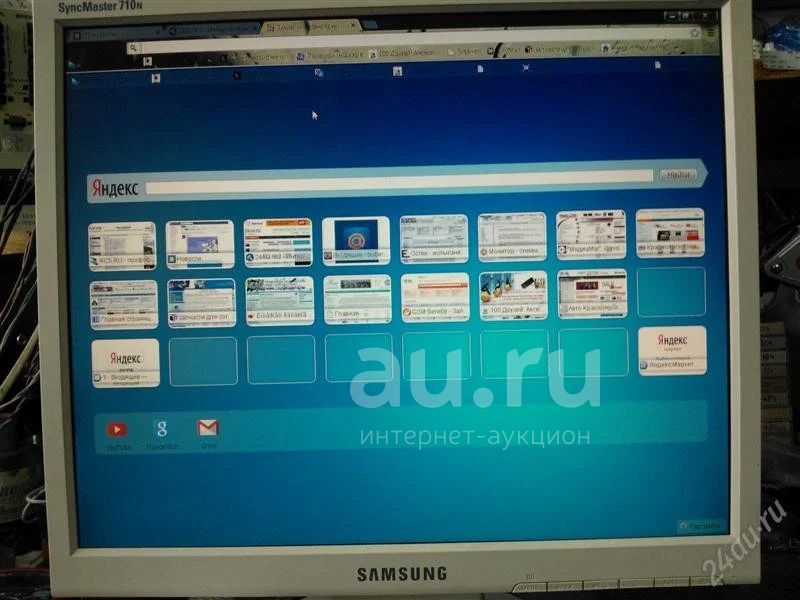The image size is (800, 600).
Task: Click the Яндекс logo beside the search field
Action: pos(115,188)
